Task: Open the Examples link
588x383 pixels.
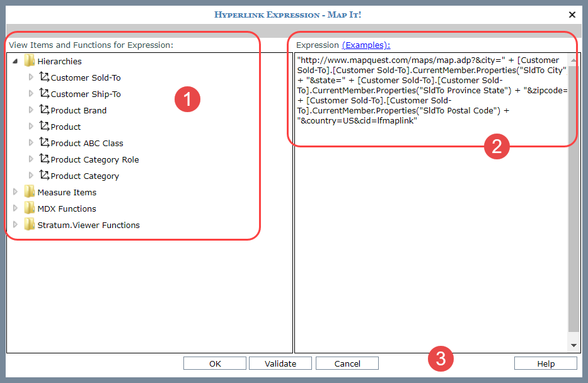Action: click(x=366, y=45)
